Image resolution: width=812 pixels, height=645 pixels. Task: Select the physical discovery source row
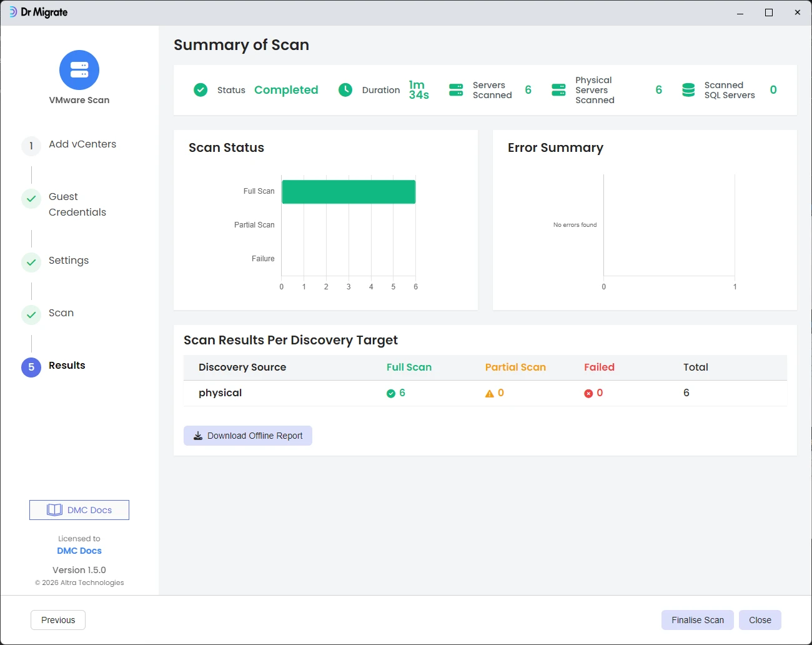485,393
